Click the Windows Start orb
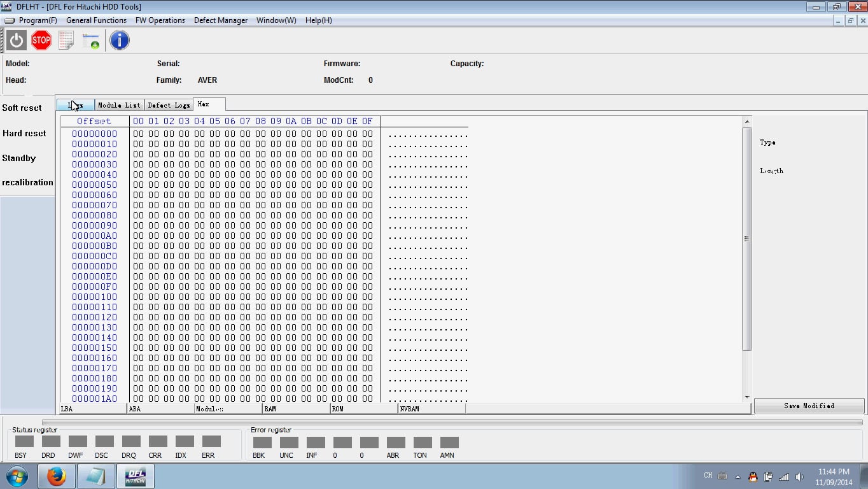Image resolution: width=868 pixels, height=489 pixels. [x=17, y=476]
